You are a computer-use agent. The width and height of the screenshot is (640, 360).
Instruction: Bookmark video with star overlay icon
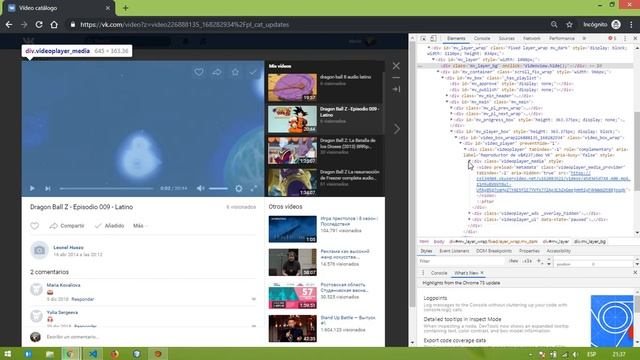[235, 72]
